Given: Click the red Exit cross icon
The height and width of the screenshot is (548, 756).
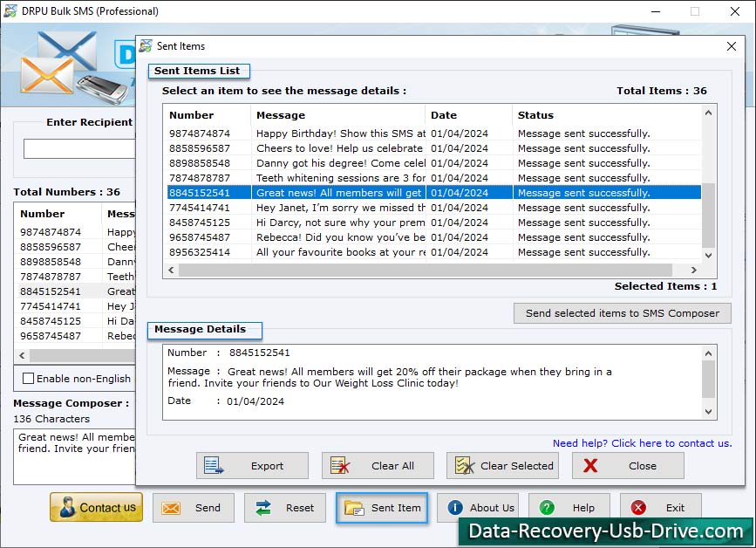Looking at the screenshot, I should coord(638,508).
